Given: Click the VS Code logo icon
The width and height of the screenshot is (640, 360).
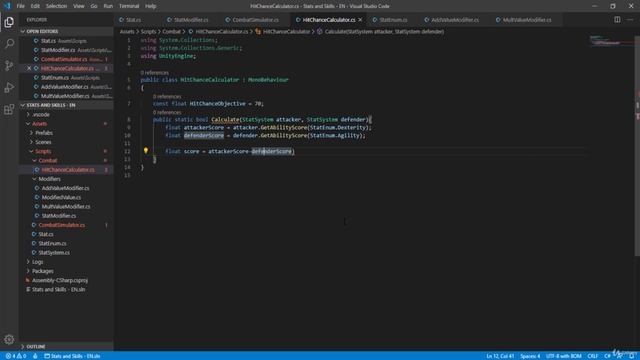Looking at the screenshot, I should [x=7, y=6].
